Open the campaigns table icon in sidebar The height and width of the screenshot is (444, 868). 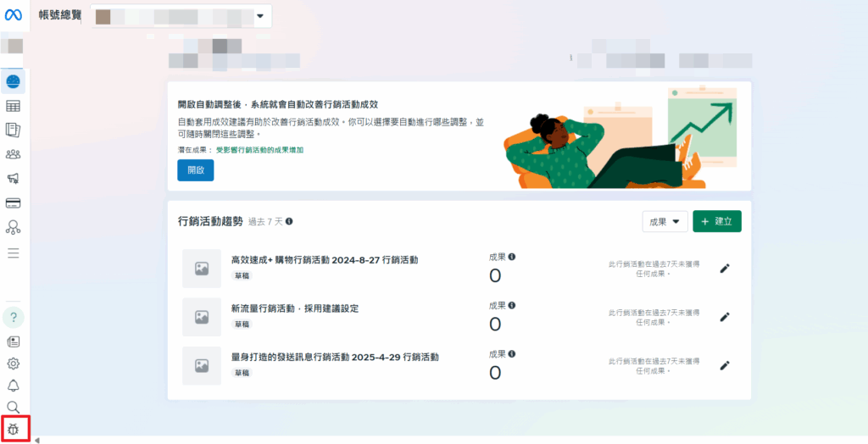(x=14, y=106)
